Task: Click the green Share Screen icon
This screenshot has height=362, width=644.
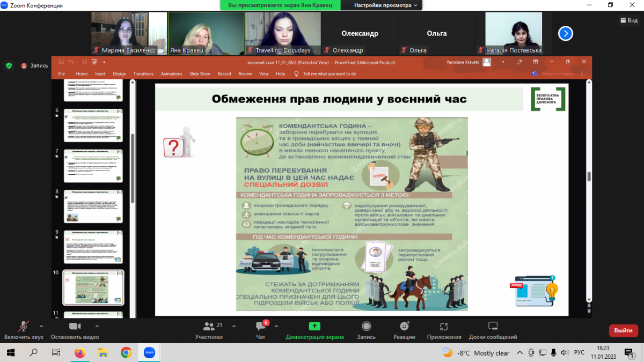Action: click(x=314, y=327)
